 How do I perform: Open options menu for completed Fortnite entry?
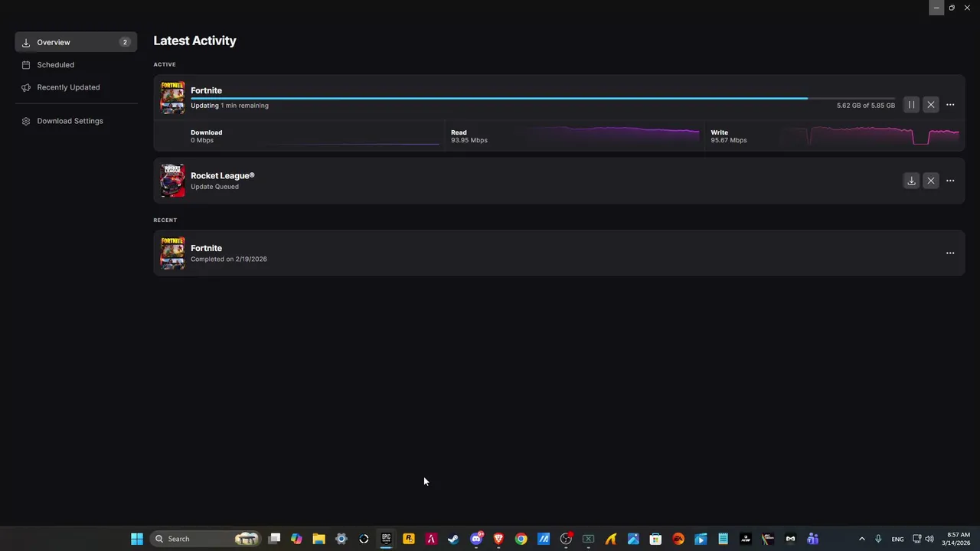(950, 253)
